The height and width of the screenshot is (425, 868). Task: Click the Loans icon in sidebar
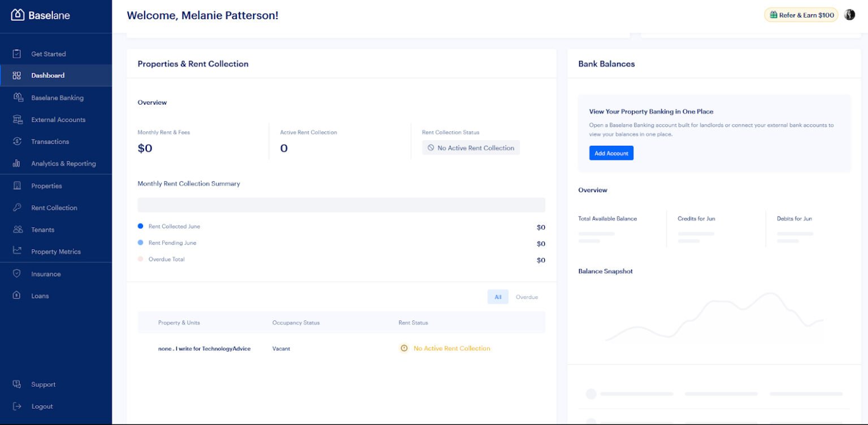(17, 296)
